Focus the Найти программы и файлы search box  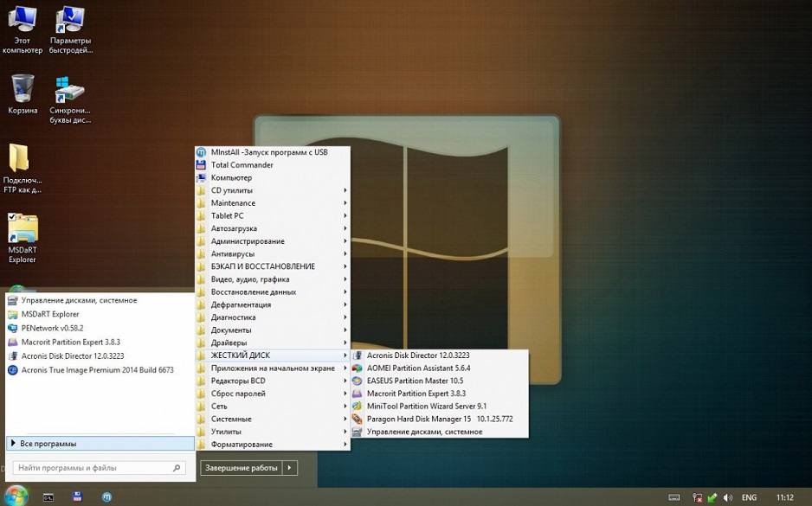tap(100, 468)
